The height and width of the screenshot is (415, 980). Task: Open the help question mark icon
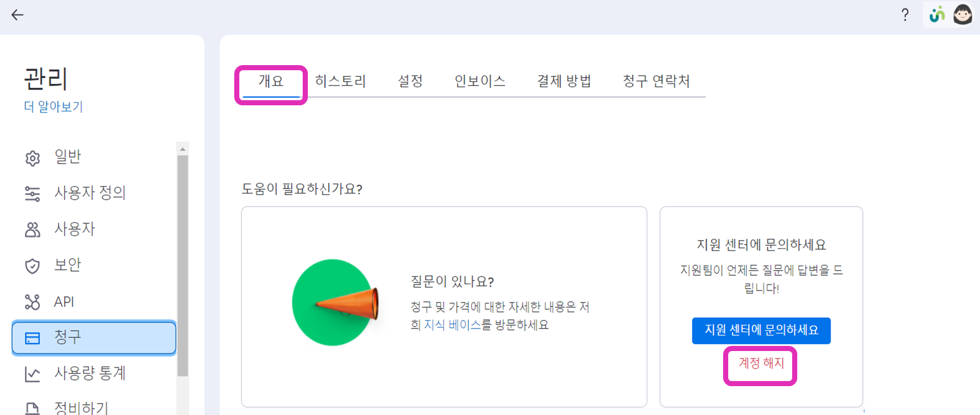905,15
